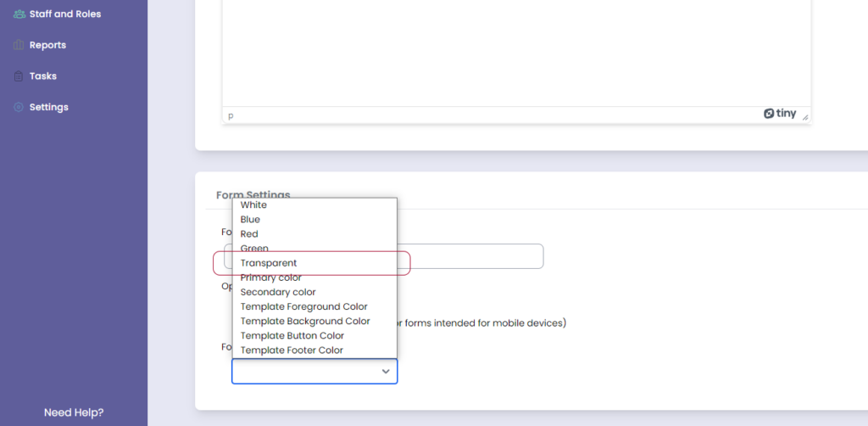Image resolution: width=868 pixels, height=426 pixels.
Task: Choose Template Foreground Color
Action: (303, 306)
